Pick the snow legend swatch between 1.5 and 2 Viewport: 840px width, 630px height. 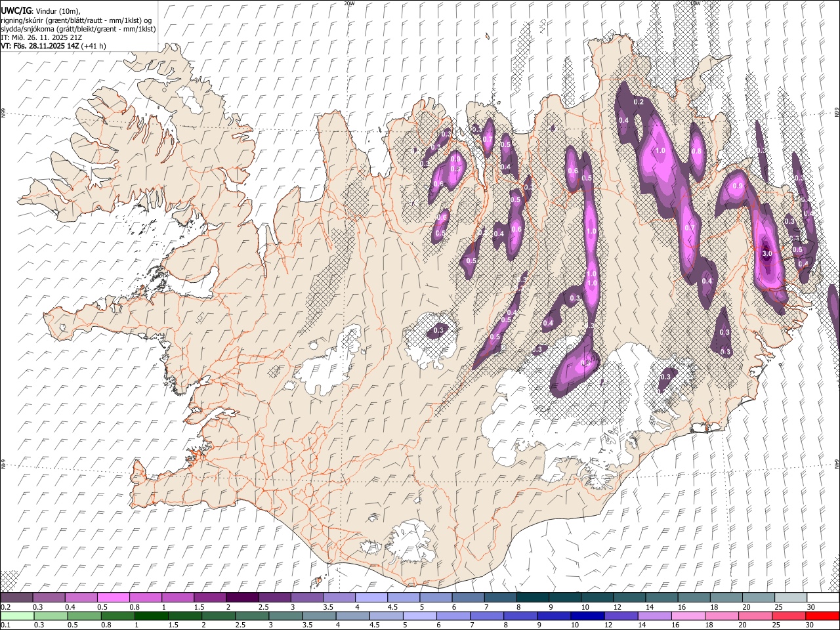click(x=210, y=597)
